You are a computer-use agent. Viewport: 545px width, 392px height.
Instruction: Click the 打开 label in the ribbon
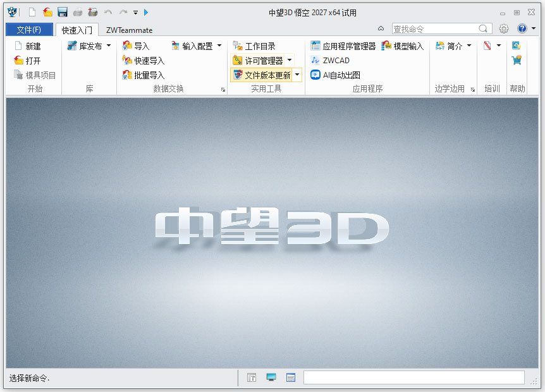pos(33,61)
